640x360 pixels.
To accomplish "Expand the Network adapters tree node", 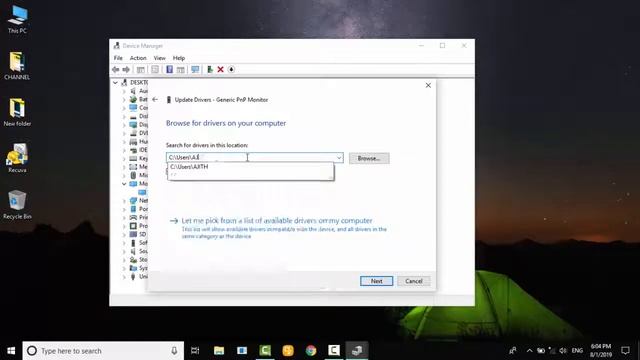I will tap(124, 201).
